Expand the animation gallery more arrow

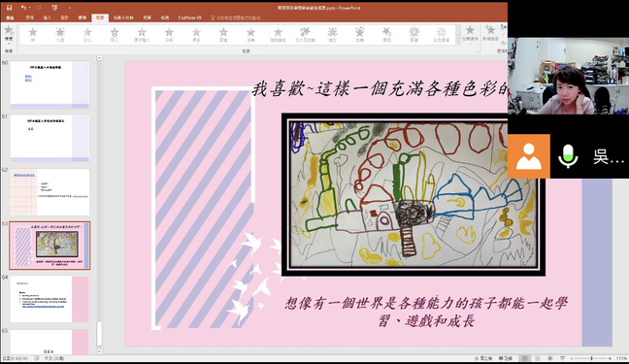coord(458,42)
